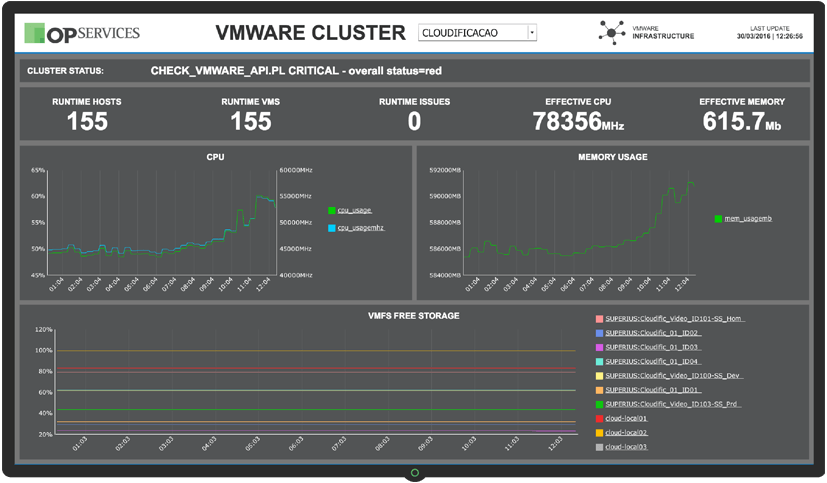This screenshot has height=483, width=827.
Task: Click pink swatch for Cloudific_Video_ID101-SS_Hom
Action: [599, 318]
